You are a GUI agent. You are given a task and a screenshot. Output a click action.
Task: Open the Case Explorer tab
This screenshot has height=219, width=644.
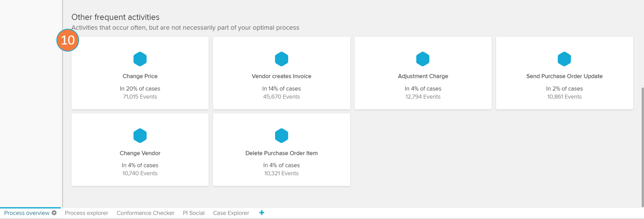click(x=231, y=213)
